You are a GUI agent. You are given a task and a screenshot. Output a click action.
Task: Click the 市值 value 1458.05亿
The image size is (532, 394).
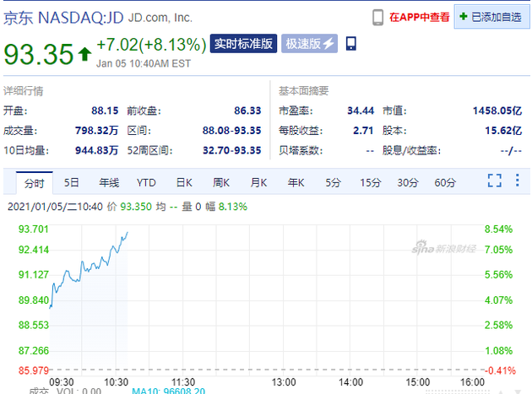tap(497, 111)
